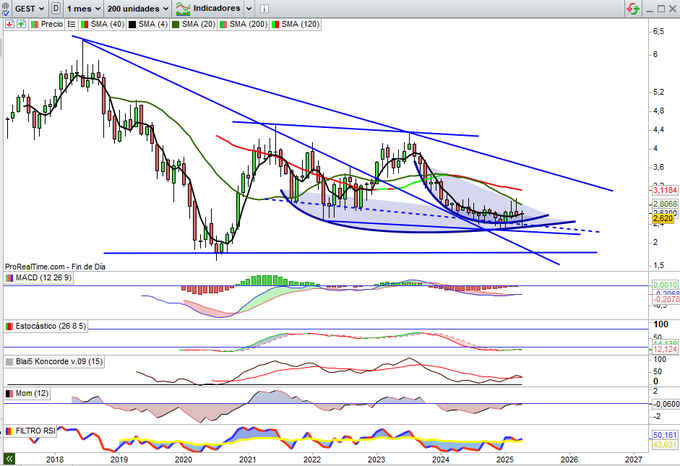Click the Mom (12) color swatch icon

click(10, 393)
